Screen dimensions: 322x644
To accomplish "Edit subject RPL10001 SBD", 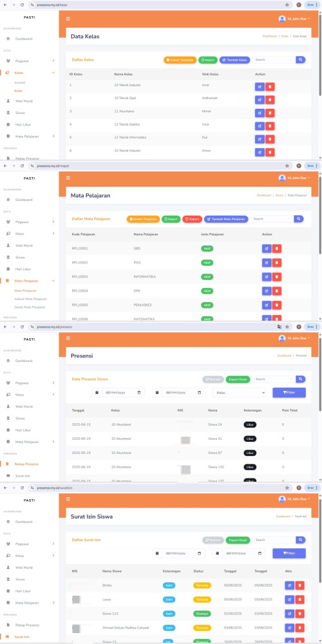I will [267, 249].
